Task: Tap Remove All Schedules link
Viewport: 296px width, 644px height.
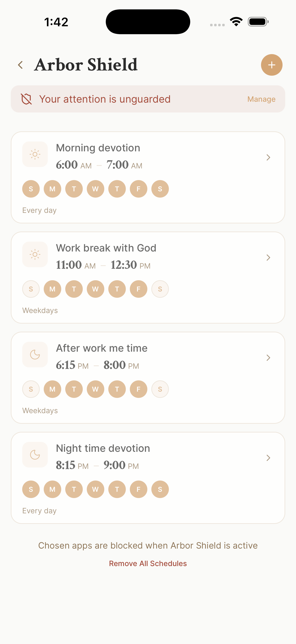Action: click(148, 564)
